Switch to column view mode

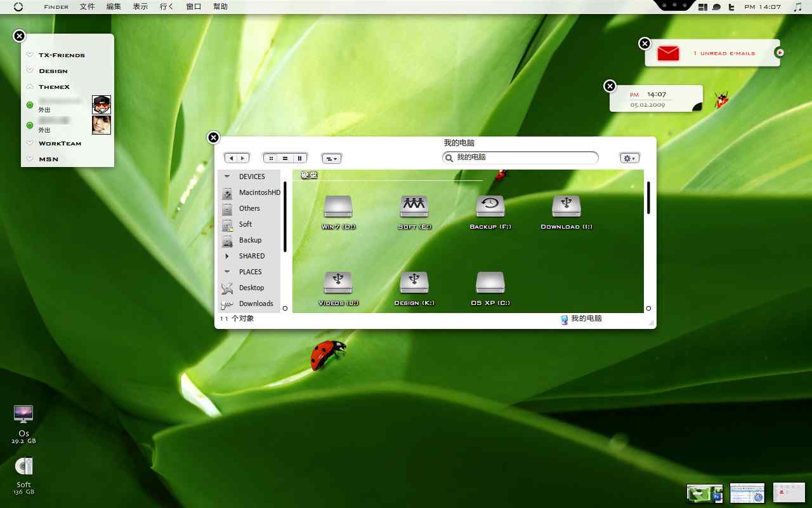[x=300, y=158]
